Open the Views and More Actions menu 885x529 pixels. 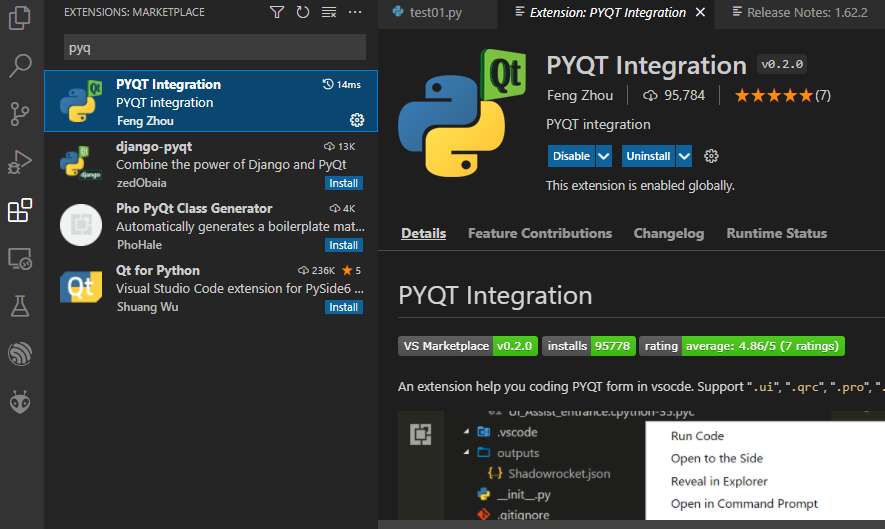(355, 12)
